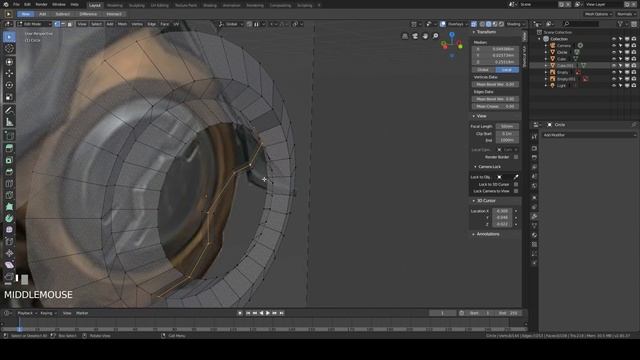This screenshot has height=360, width=640.
Task: Select the Poly Build tool
Action: click(9, 207)
